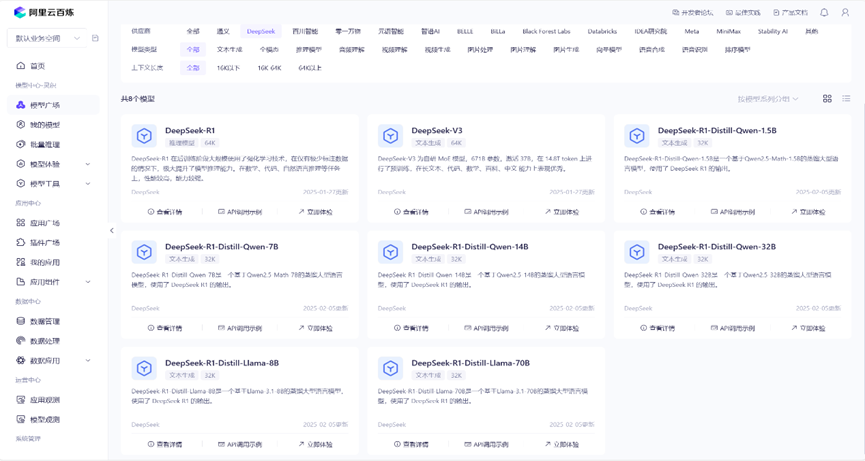Click the DeepSeek-R1-Distill-Qwen-1.5B logo icon

click(x=637, y=136)
